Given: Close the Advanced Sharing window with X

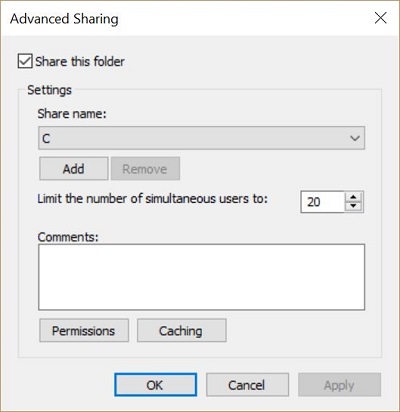Looking at the screenshot, I should 380,18.
